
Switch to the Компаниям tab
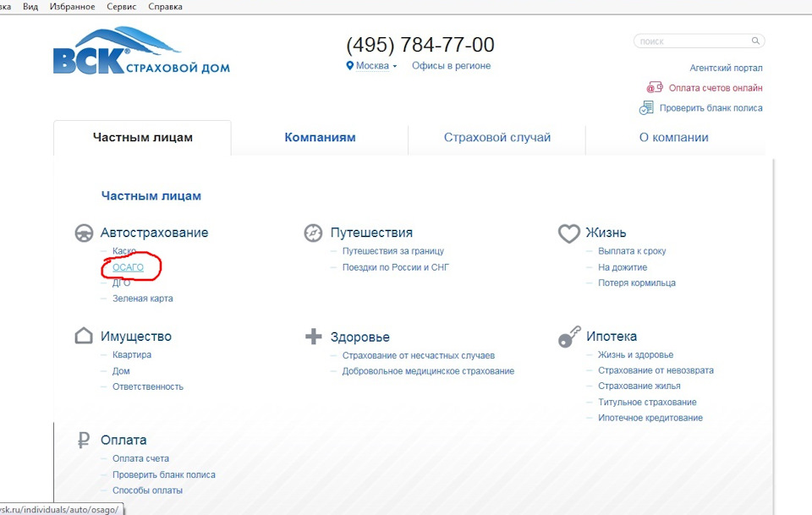tap(320, 138)
